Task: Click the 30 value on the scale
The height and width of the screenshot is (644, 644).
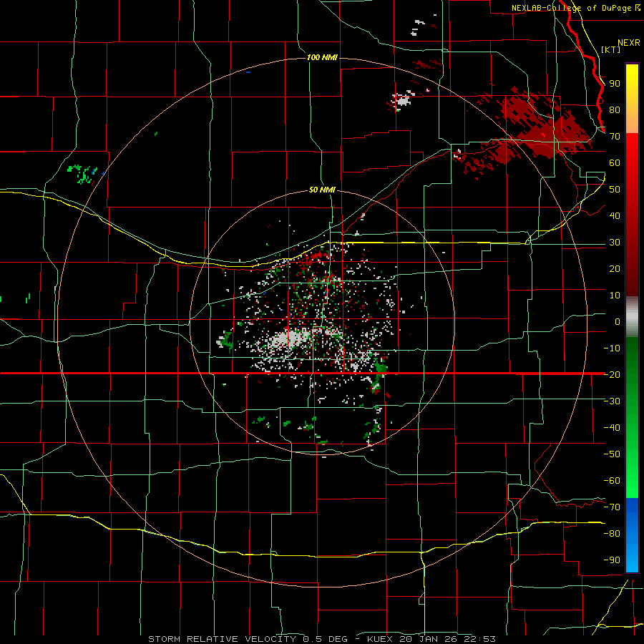Action: 615,243
